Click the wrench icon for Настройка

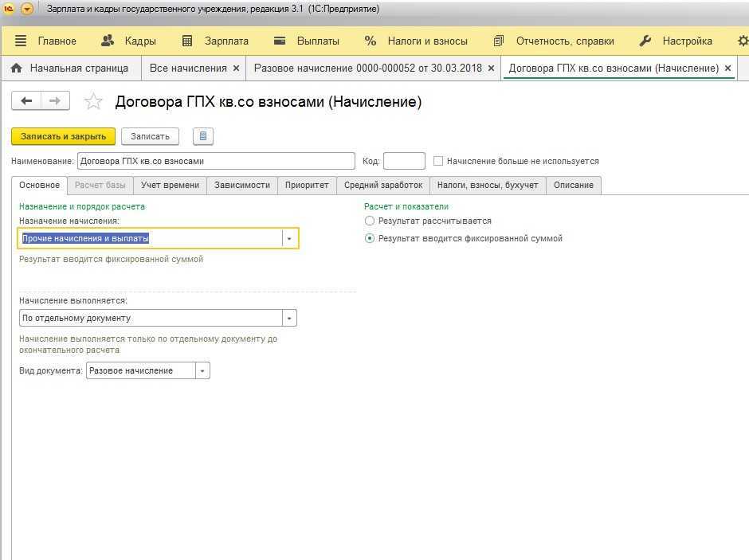point(645,41)
